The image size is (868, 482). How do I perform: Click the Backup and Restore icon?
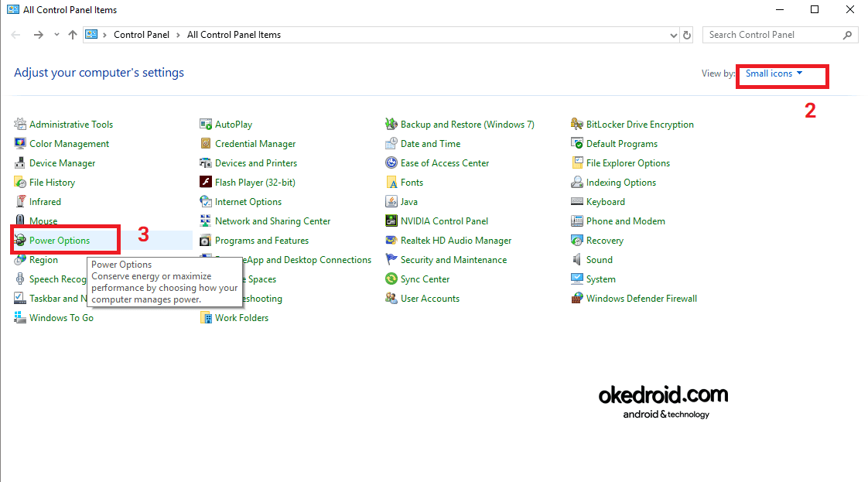[391, 124]
